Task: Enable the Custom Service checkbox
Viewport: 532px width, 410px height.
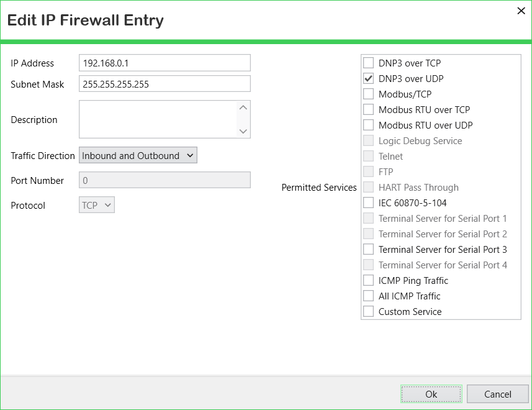Action: tap(369, 311)
